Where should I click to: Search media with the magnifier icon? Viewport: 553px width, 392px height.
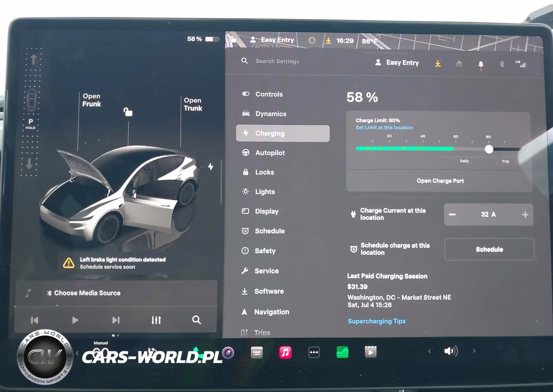(197, 320)
